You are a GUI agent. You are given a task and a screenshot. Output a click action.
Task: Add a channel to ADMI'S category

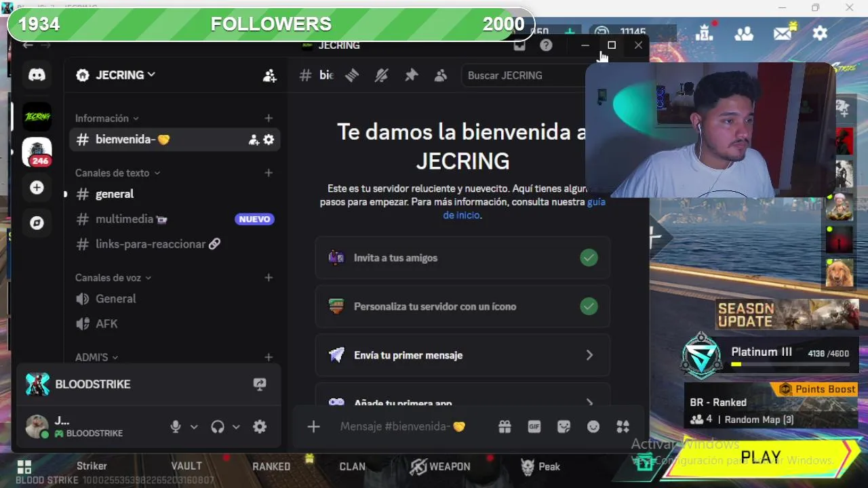pos(269,357)
